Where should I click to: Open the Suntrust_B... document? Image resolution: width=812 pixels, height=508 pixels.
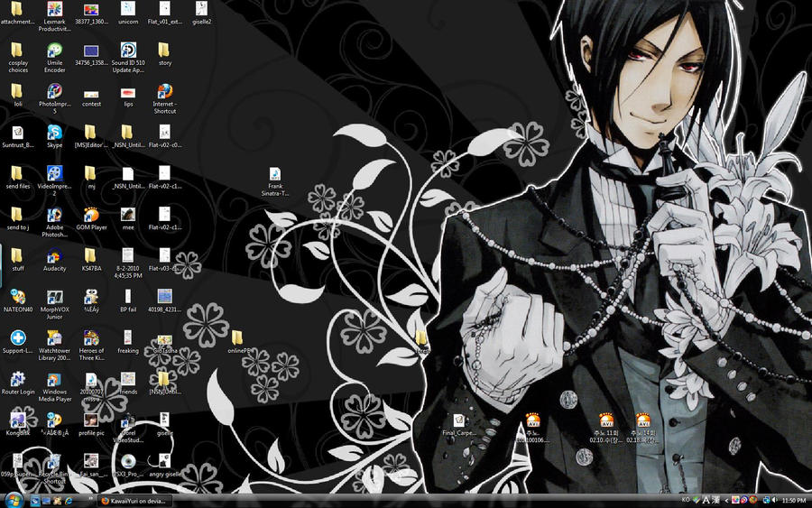click(18, 136)
